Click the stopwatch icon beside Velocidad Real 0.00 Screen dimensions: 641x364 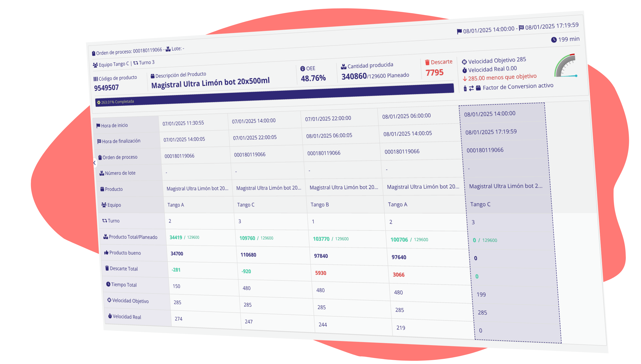coord(465,70)
